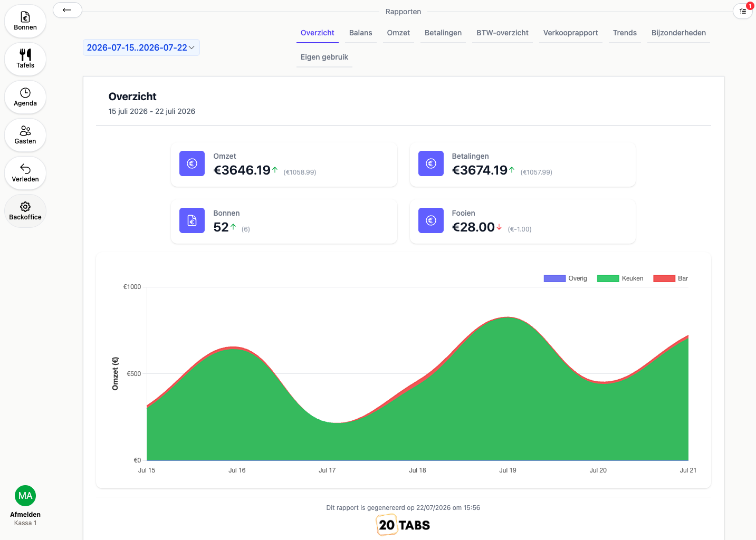Click the report generated timestamp text
The image size is (756, 540).
(403, 508)
